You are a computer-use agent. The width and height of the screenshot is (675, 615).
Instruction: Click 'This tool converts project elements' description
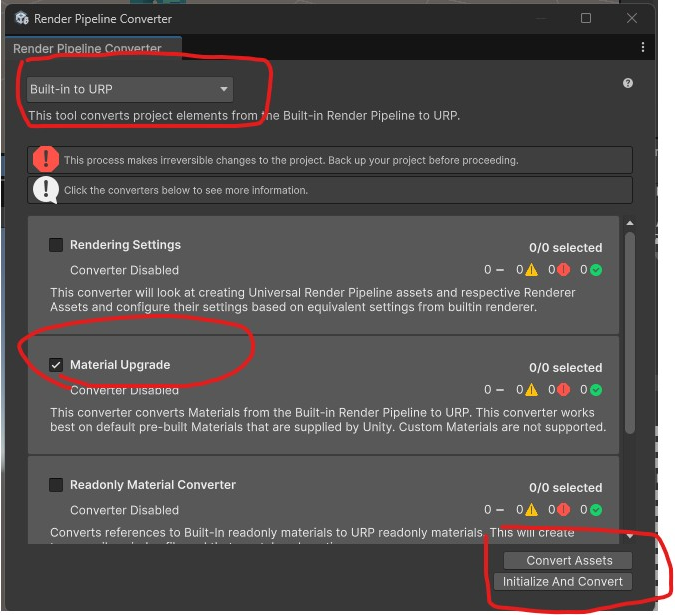pos(244,116)
